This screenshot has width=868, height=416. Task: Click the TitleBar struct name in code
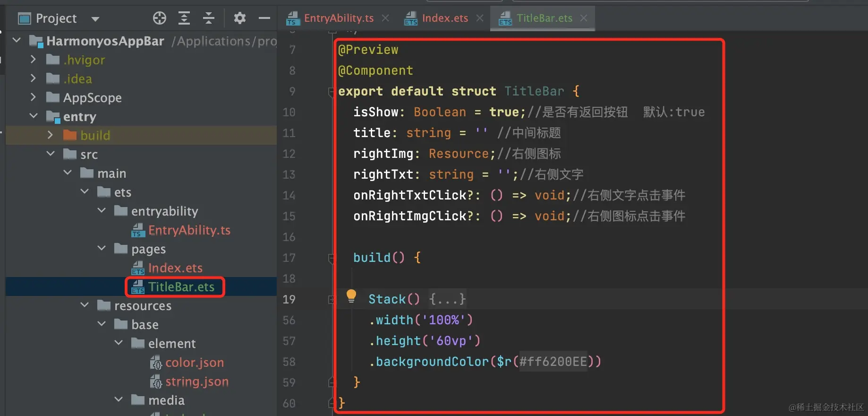[534, 91]
